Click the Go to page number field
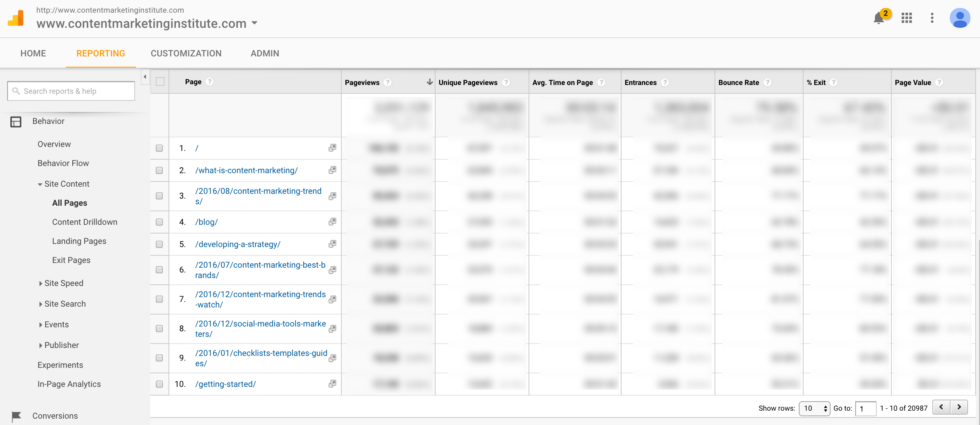 (866, 408)
